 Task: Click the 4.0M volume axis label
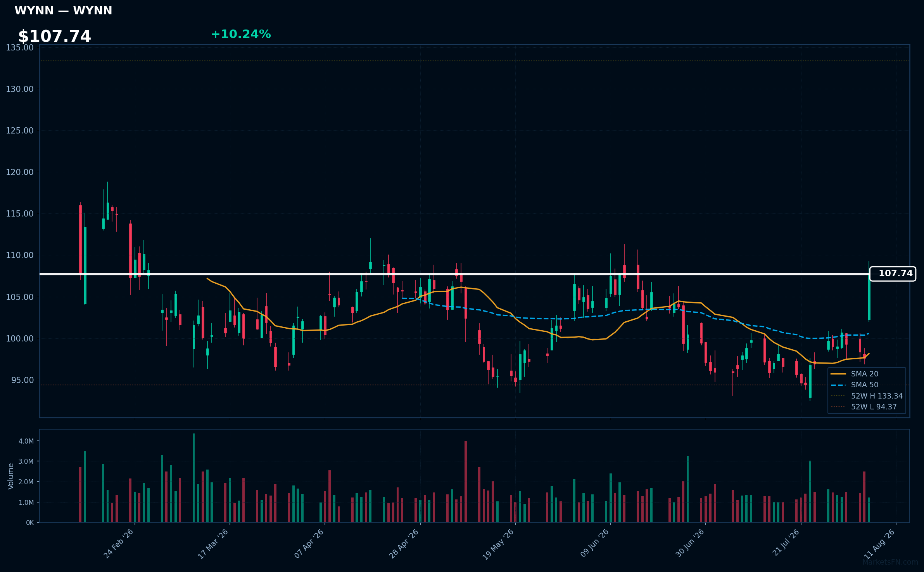(x=26, y=441)
